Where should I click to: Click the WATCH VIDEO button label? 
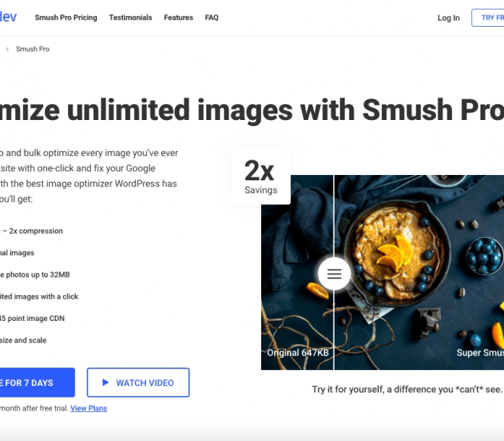point(145,383)
